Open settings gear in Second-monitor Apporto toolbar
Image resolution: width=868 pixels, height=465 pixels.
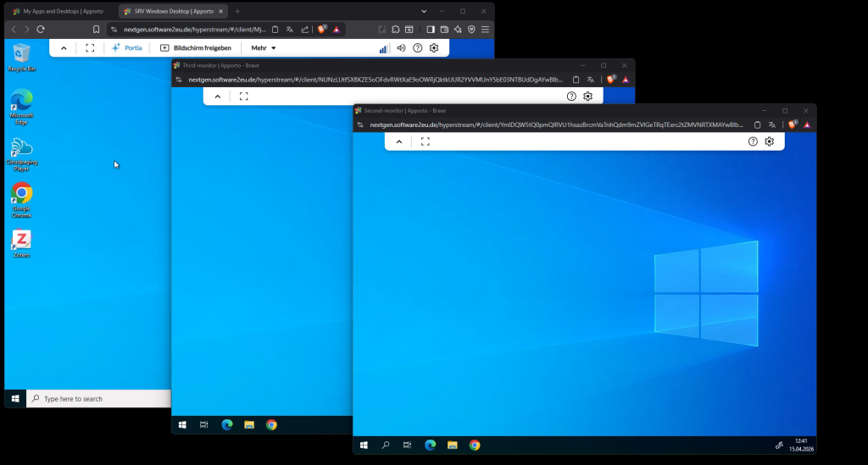769,141
